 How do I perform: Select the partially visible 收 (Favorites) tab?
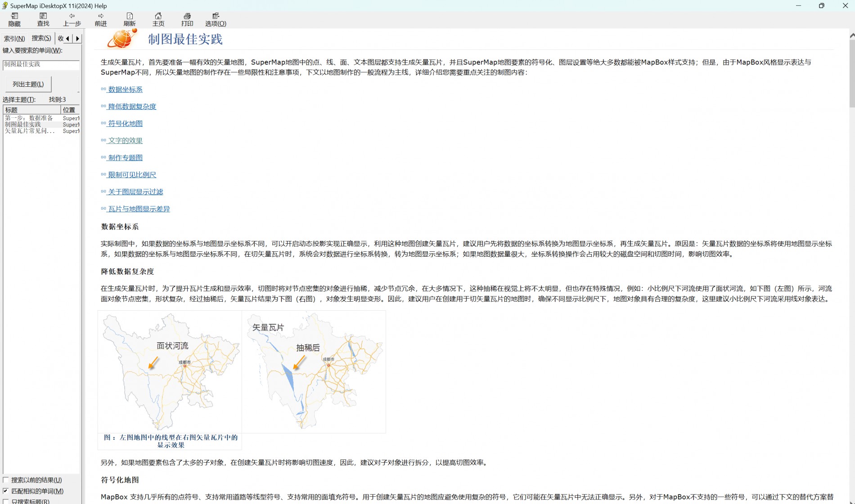coord(60,39)
